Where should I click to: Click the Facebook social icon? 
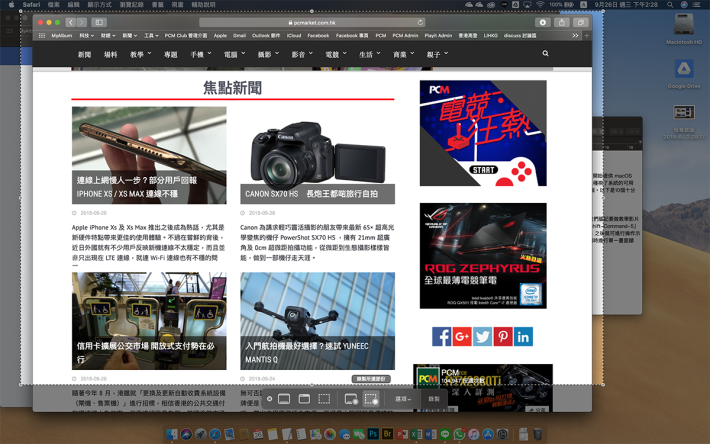click(441, 336)
